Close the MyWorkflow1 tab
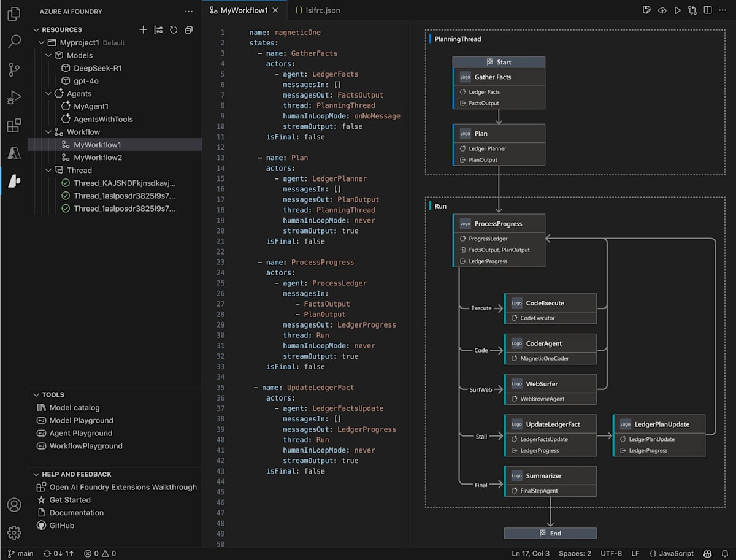Screen dimensions: 736x560 [275, 10]
